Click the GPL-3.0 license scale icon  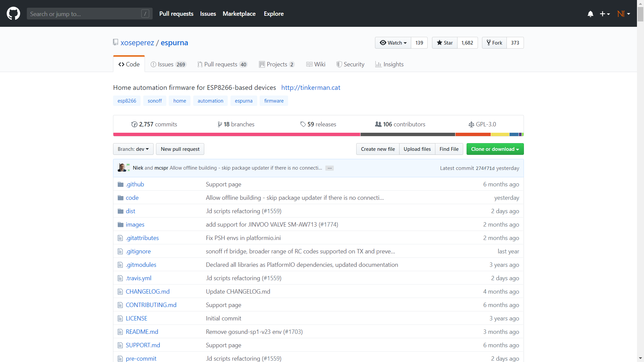tap(471, 124)
